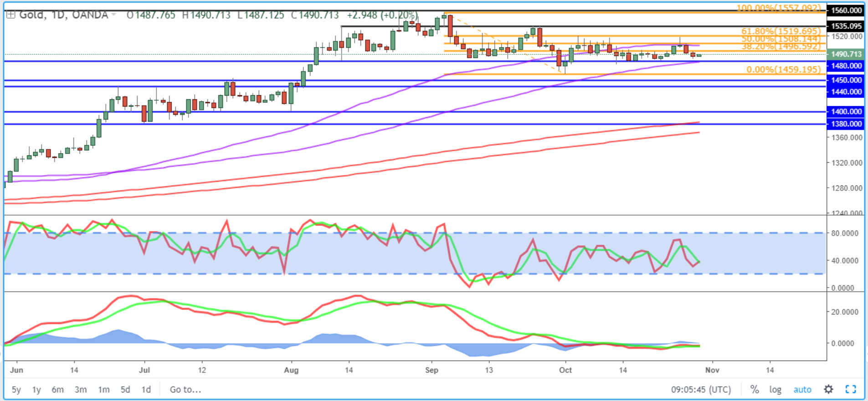Select the 3m time range
This screenshot has width=868, height=401.
click(x=81, y=390)
